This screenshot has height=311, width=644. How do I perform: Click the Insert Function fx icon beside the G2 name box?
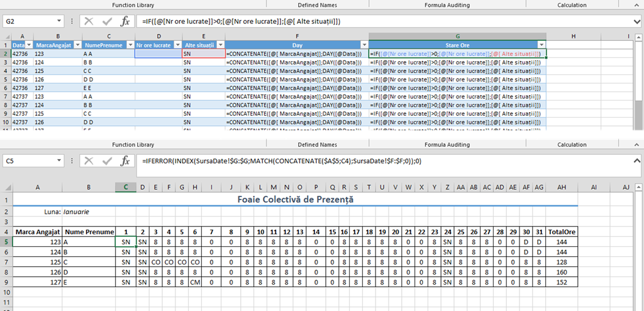point(125,21)
